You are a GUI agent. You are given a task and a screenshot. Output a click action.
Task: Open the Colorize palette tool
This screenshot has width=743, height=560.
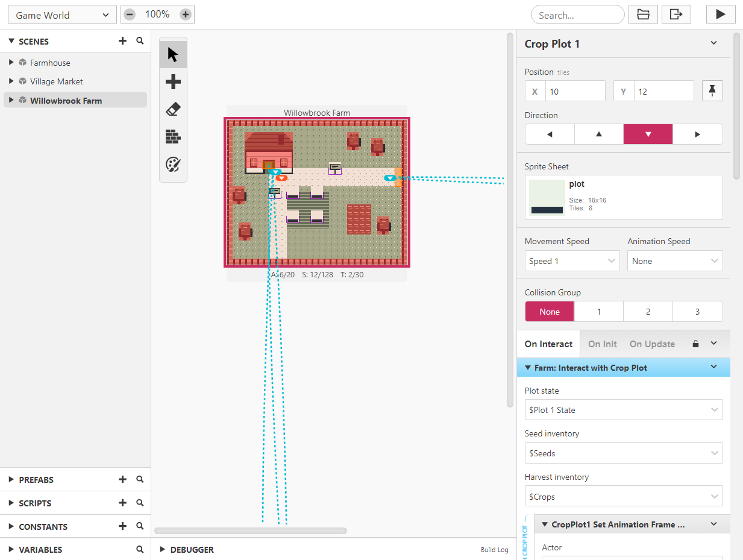click(173, 165)
